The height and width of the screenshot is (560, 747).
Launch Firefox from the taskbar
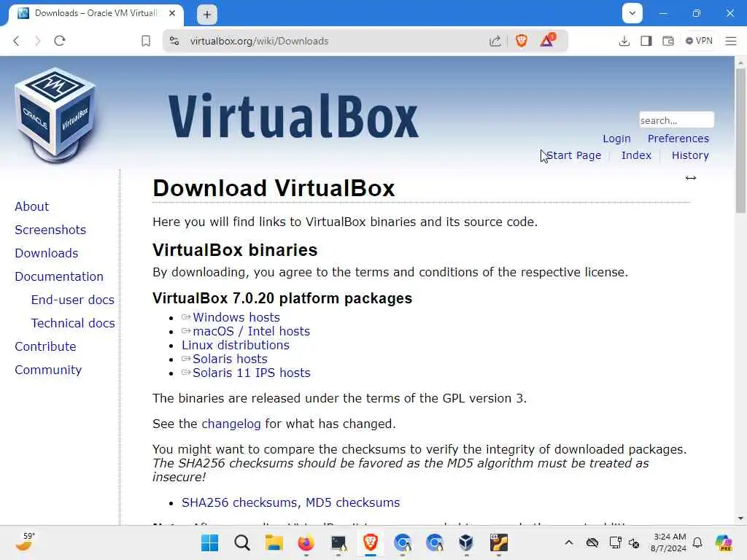point(306,542)
